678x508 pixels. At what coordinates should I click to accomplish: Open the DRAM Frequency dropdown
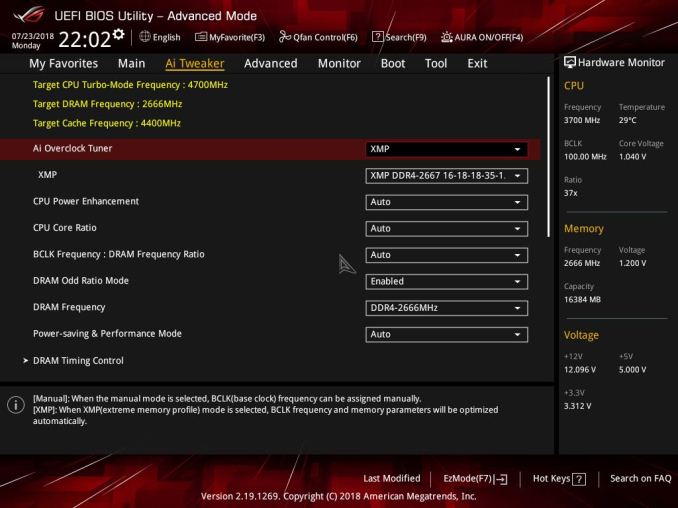(x=447, y=308)
